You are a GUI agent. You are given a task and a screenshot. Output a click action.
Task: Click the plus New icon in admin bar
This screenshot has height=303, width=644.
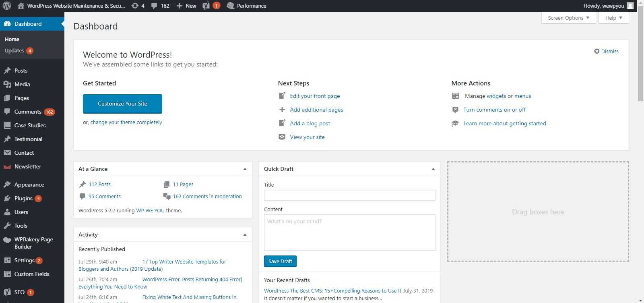pyautogui.click(x=180, y=6)
